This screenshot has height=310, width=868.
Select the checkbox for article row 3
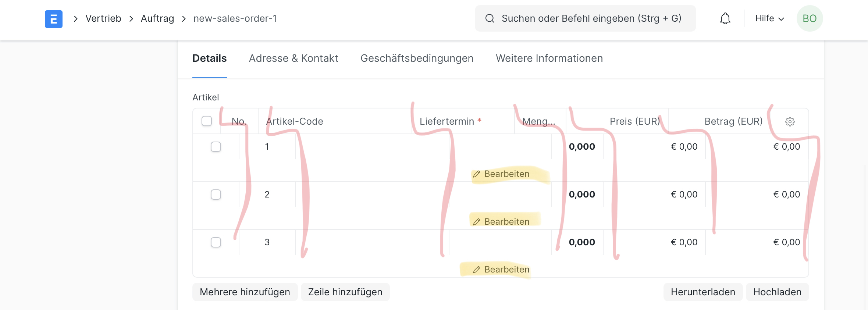tap(216, 242)
